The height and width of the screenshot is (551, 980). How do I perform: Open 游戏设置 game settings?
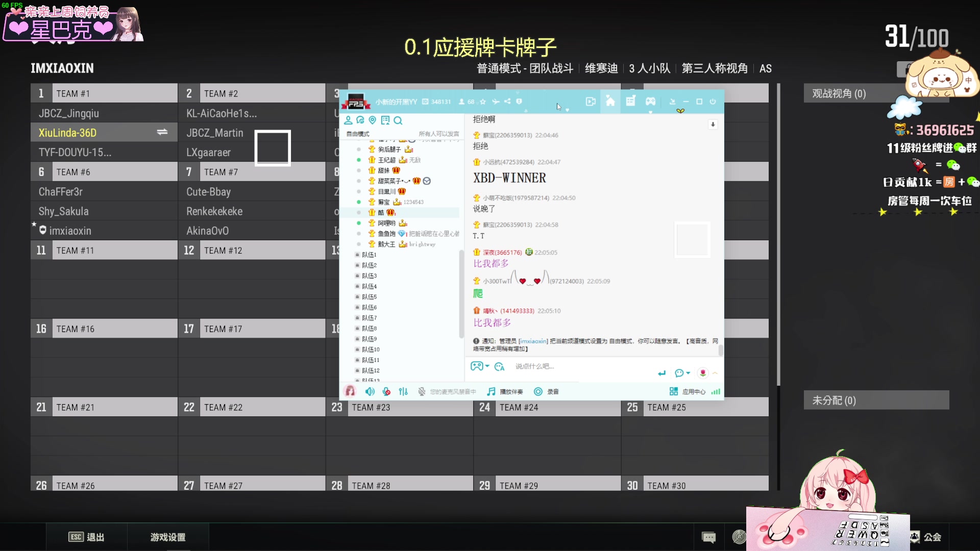(168, 537)
